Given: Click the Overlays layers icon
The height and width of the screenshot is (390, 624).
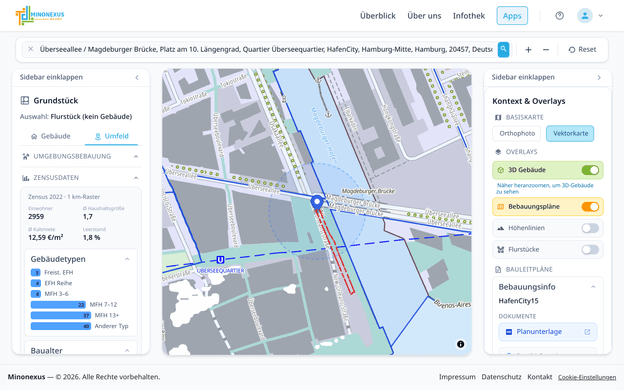Looking at the screenshot, I should [x=498, y=152].
